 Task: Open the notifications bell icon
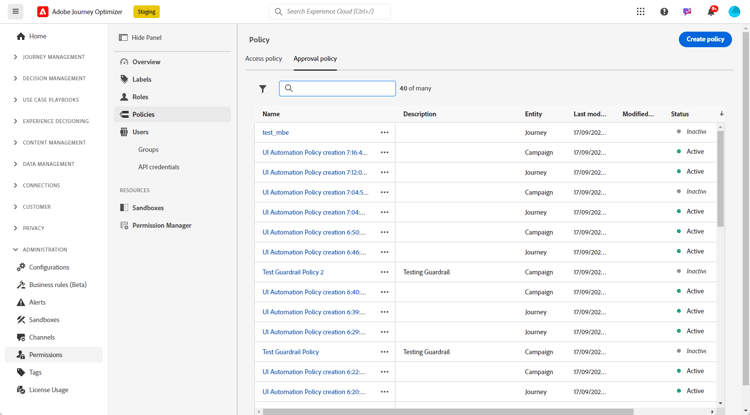pyautogui.click(x=711, y=12)
